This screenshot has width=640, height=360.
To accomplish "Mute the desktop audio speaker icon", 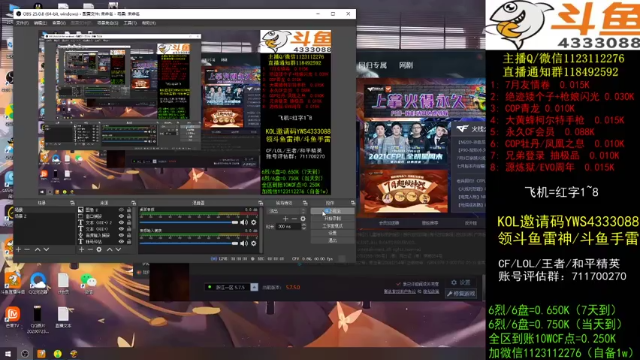I will click(244, 222).
